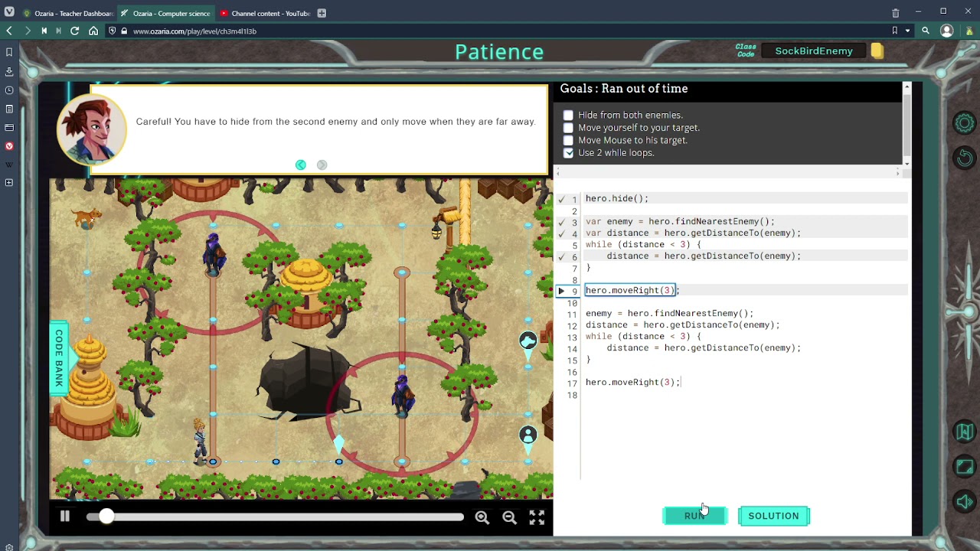Go to browser home page
This screenshot has height=551, width=980.
(93, 31)
